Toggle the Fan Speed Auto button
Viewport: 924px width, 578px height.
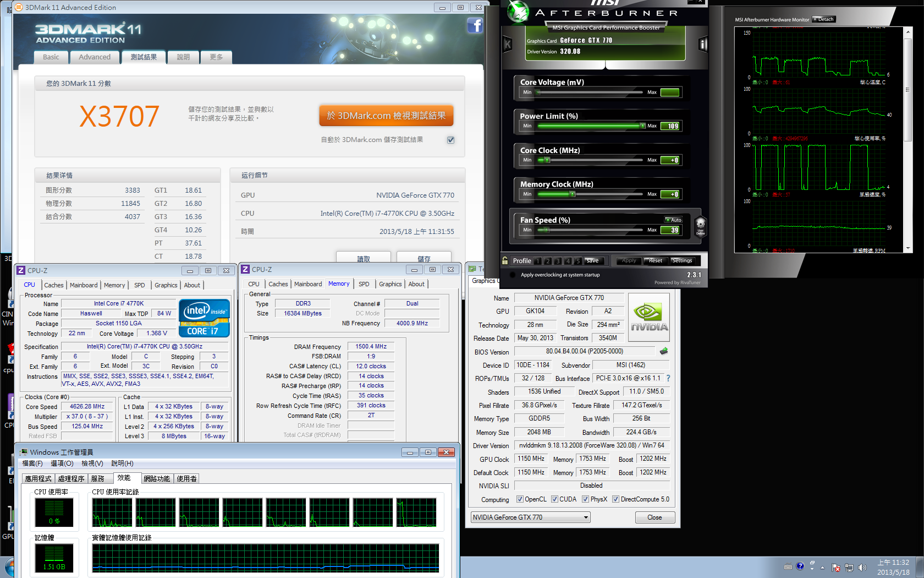pyautogui.click(x=673, y=220)
